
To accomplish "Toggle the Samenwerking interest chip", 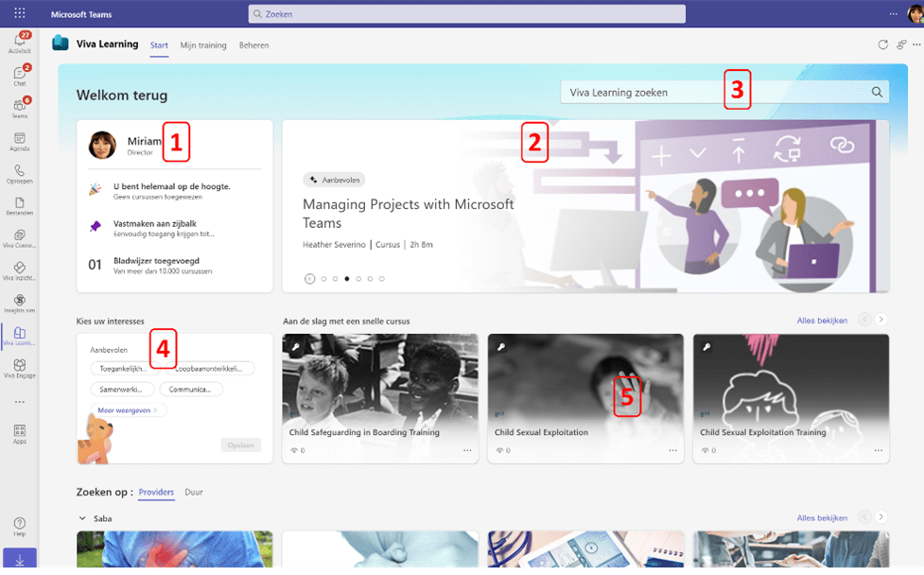I will point(123,389).
